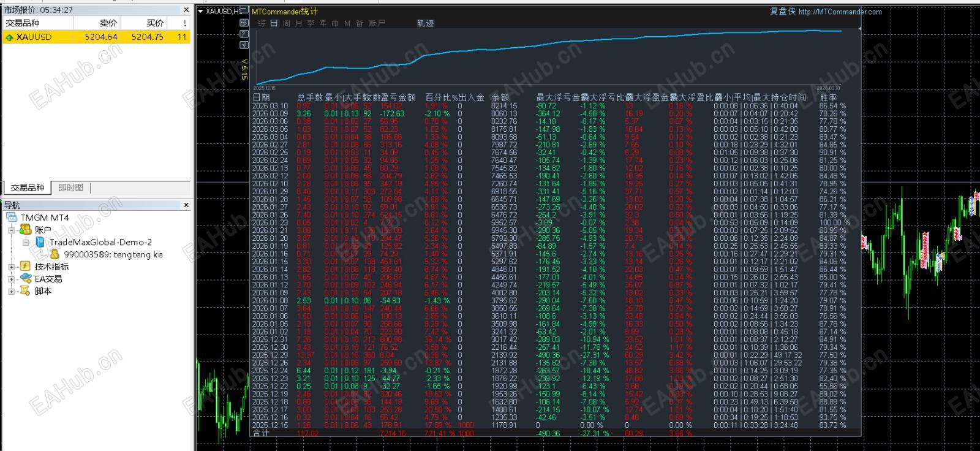Click the XAUUSD green up-arrow icon
The width and height of the screenshot is (980, 451).
click(x=9, y=37)
